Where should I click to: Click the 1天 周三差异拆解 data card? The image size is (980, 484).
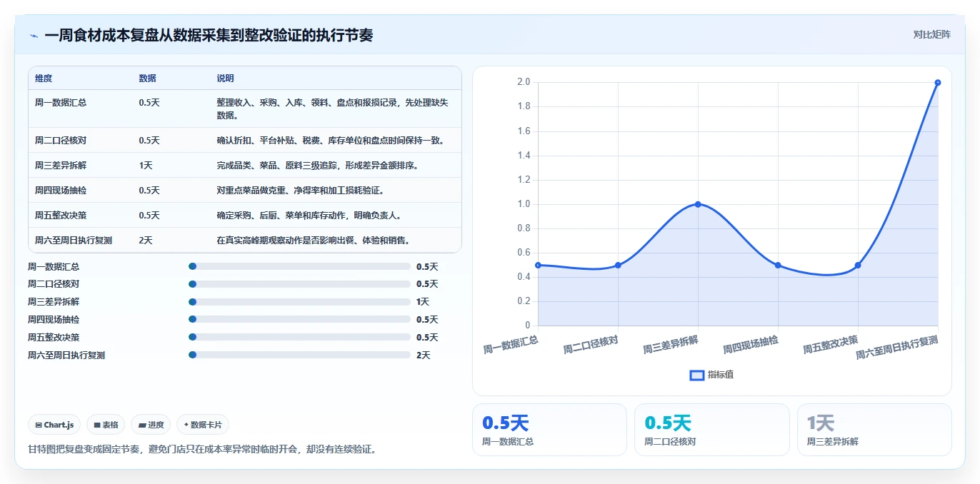(874, 430)
